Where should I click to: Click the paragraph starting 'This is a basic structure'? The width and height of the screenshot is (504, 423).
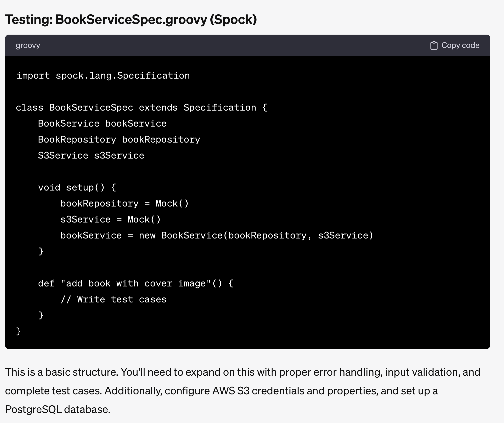[243, 391]
